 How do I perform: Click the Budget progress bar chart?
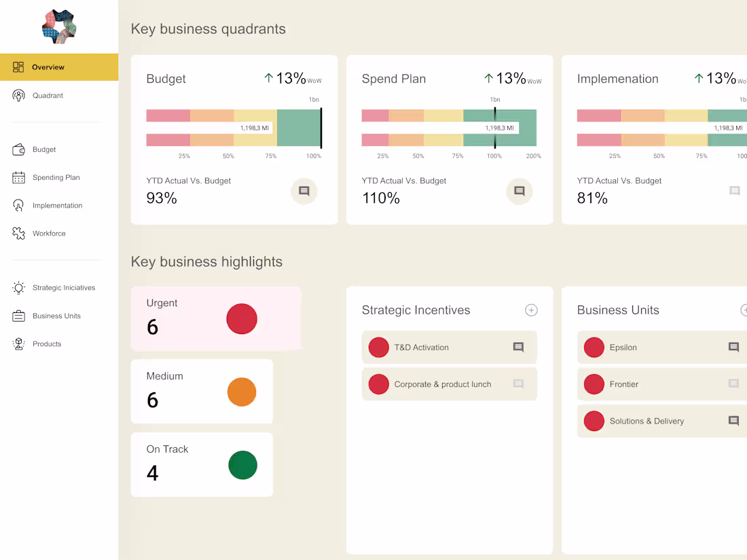tap(234, 128)
